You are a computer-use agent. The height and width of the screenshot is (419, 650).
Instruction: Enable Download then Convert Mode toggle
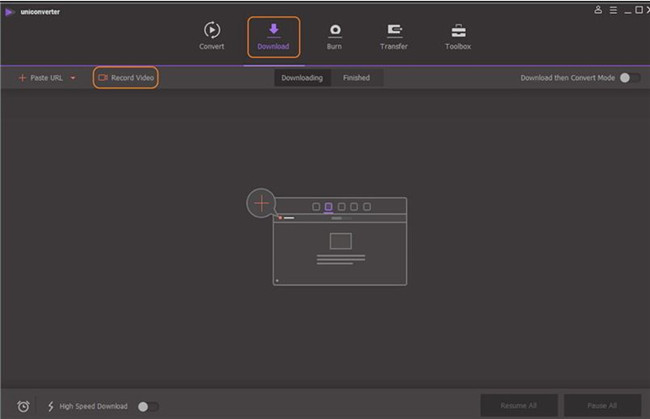pyautogui.click(x=629, y=77)
